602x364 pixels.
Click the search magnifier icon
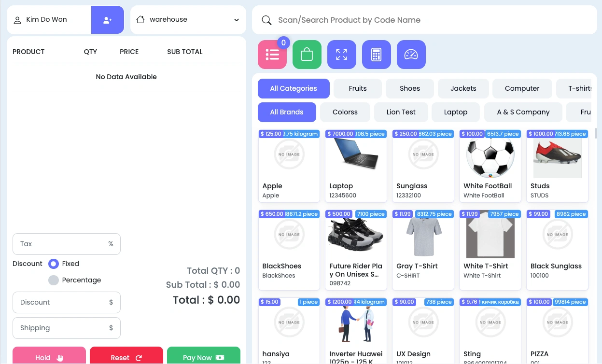click(266, 20)
